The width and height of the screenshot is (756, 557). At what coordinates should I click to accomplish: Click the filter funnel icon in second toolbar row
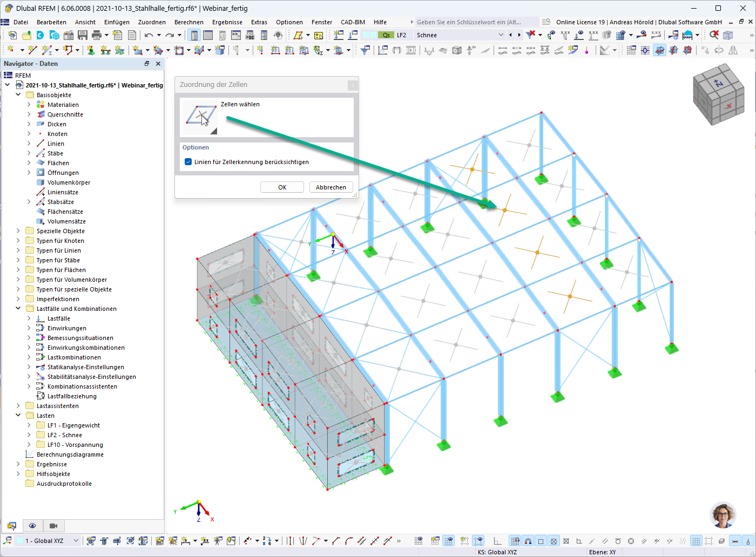tap(365, 50)
